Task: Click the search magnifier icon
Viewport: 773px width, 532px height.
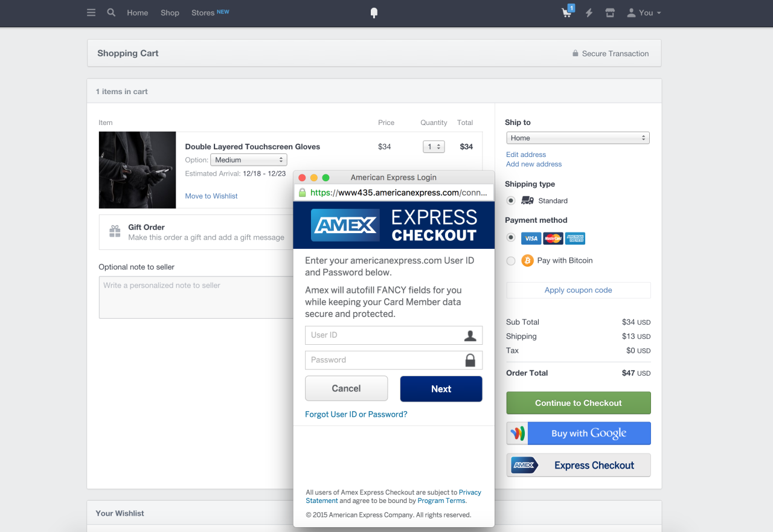Action: pos(111,12)
